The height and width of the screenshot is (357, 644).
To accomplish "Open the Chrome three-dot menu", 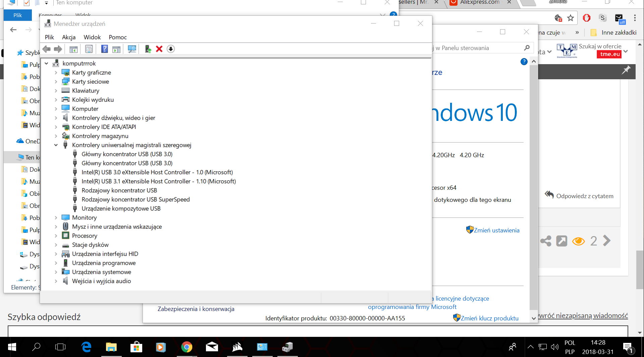I will click(635, 18).
